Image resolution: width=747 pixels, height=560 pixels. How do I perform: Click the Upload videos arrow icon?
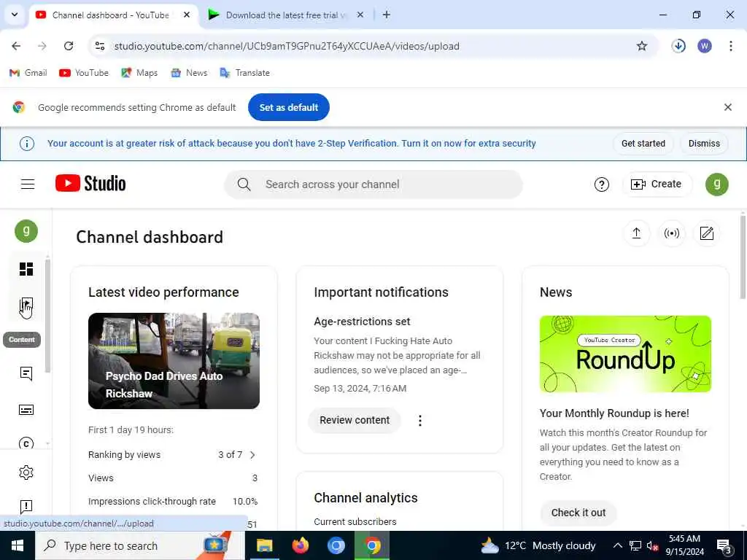coord(636,233)
